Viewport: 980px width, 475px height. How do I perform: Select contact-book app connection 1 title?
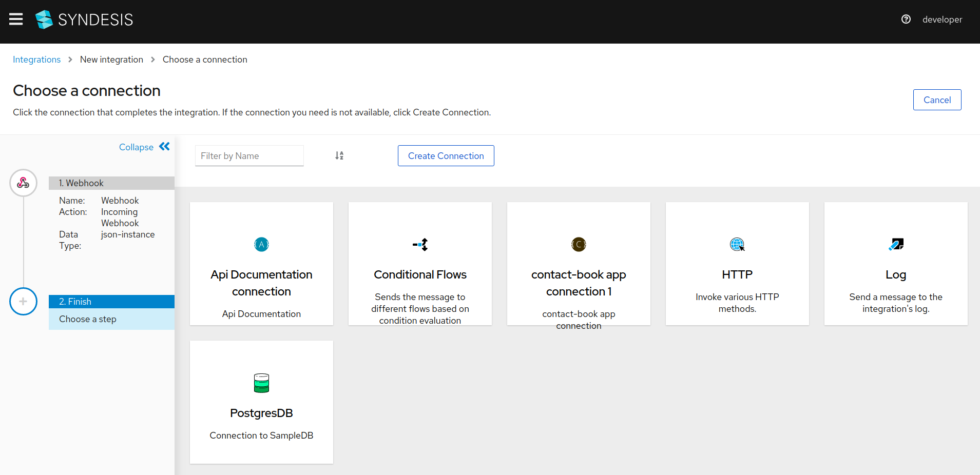click(579, 283)
